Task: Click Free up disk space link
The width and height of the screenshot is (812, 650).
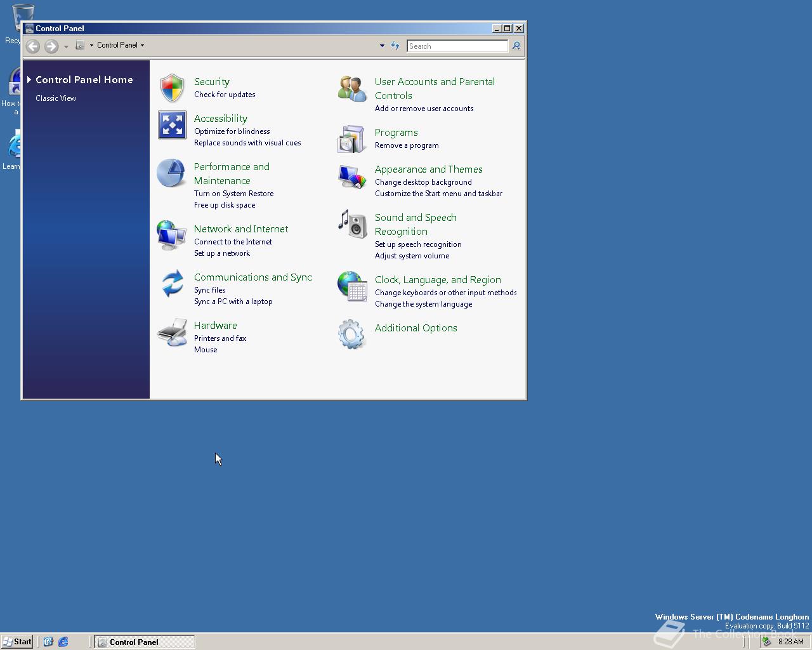Action: point(225,205)
